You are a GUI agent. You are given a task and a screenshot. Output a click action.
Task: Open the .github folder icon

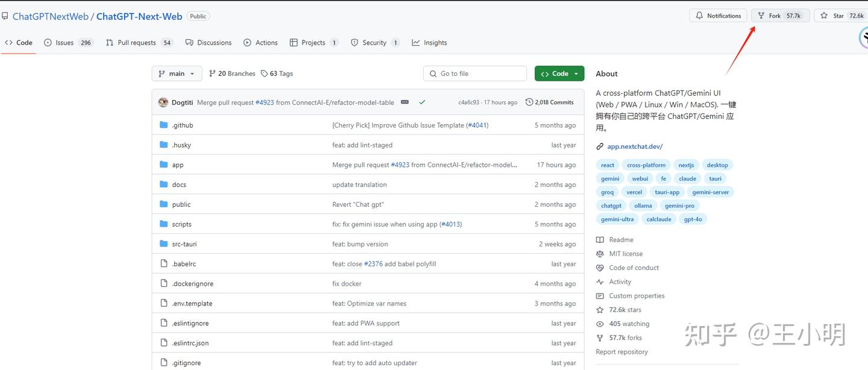[163, 125]
